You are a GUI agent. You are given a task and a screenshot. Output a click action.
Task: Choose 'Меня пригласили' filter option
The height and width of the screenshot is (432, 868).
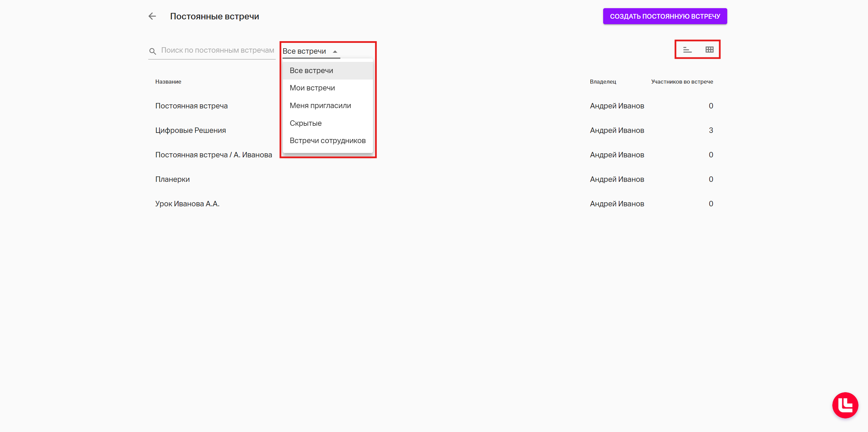[320, 106]
